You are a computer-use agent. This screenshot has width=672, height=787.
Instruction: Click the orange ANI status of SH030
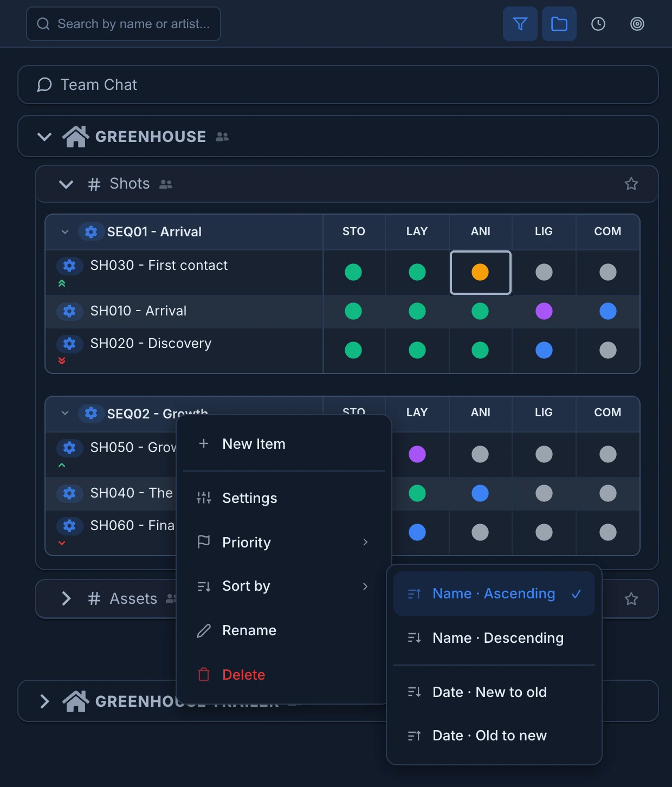pos(480,272)
